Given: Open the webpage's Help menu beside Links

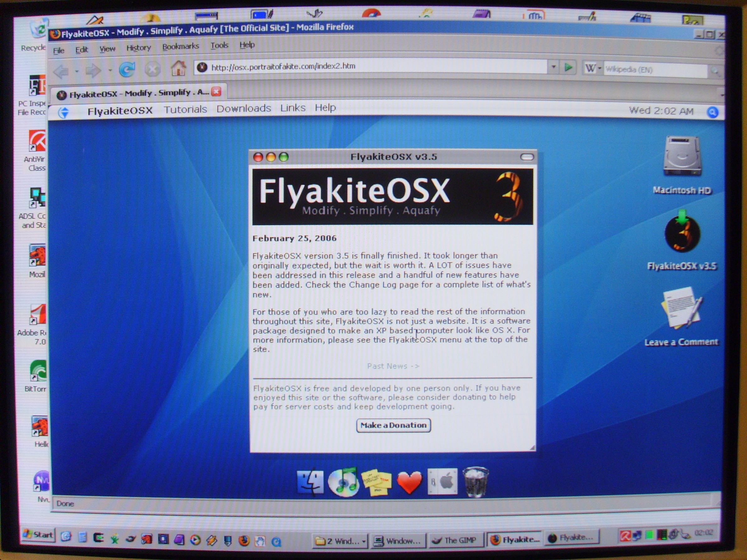Looking at the screenshot, I should point(325,107).
